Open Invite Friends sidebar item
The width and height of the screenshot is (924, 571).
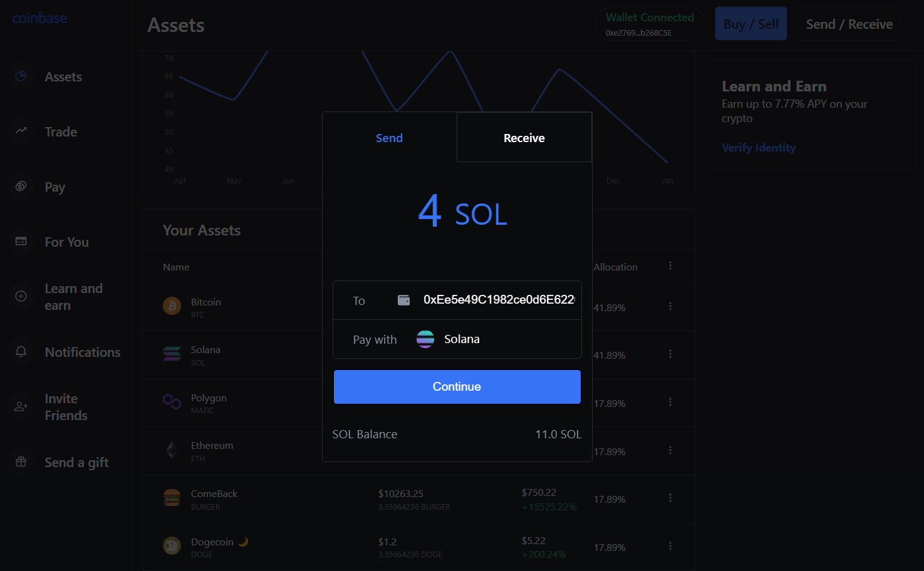tap(66, 407)
